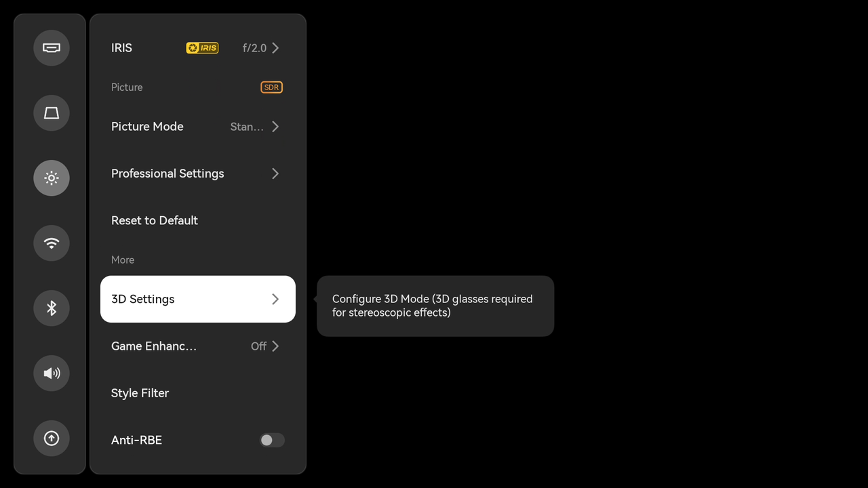Open the brightness picture settings icon
The width and height of the screenshot is (868, 488).
click(x=52, y=178)
